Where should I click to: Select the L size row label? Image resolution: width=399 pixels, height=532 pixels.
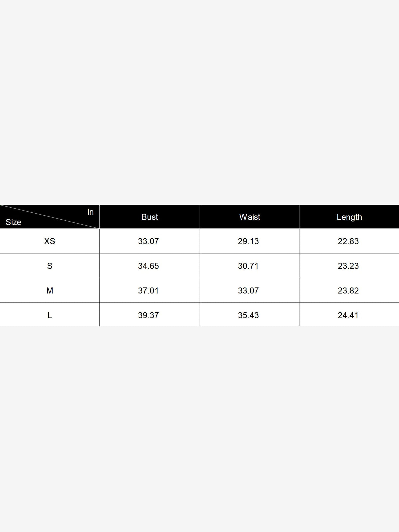[x=50, y=315]
